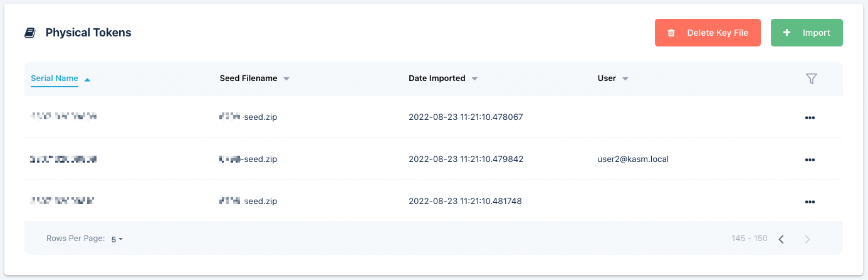Open Date Imported column sort arrow

474,79
